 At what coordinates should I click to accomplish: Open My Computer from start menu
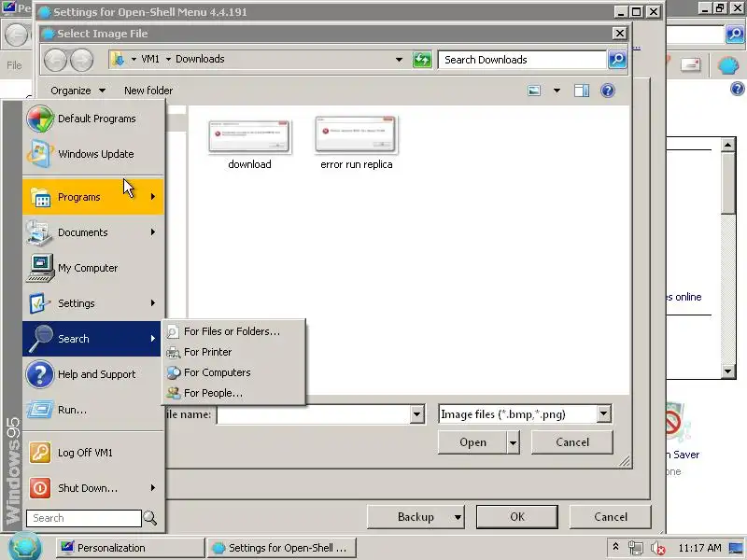click(x=92, y=268)
